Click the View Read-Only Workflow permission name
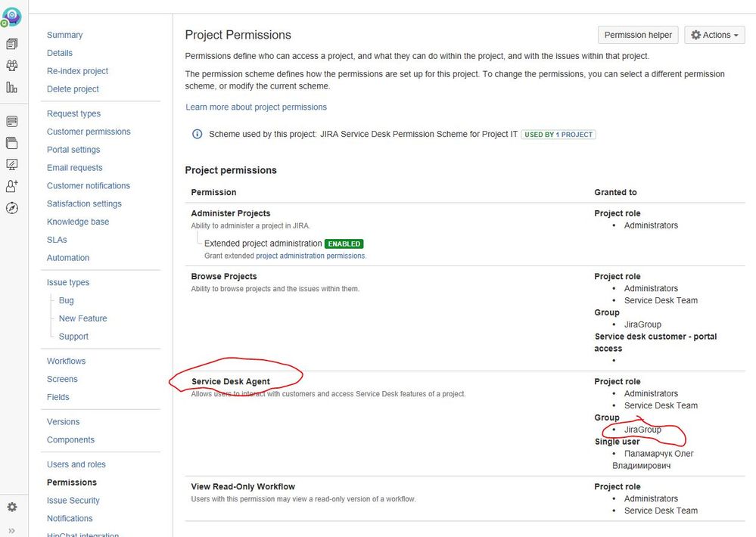756x537 pixels. 243,486
